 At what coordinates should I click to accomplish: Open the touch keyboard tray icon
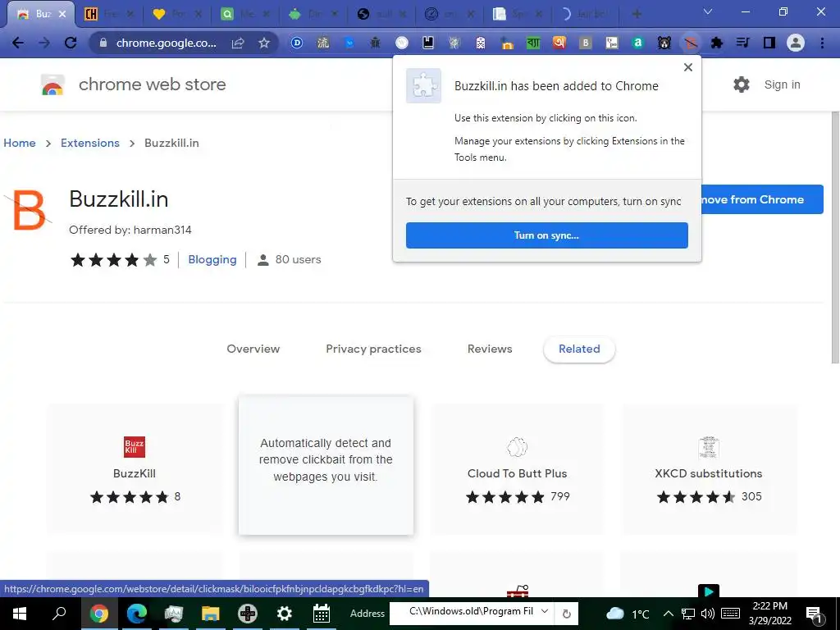coord(730,614)
